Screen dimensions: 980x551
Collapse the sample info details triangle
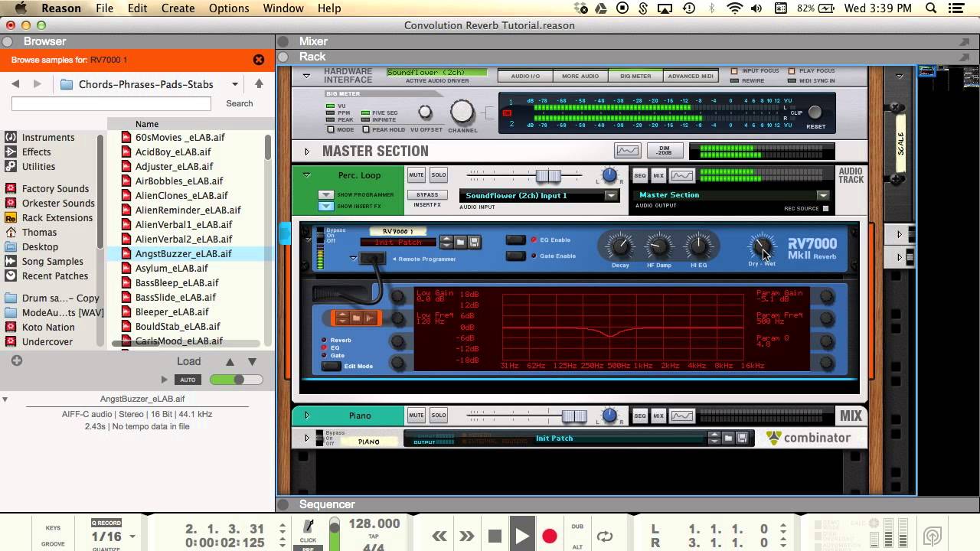(5, 399)
